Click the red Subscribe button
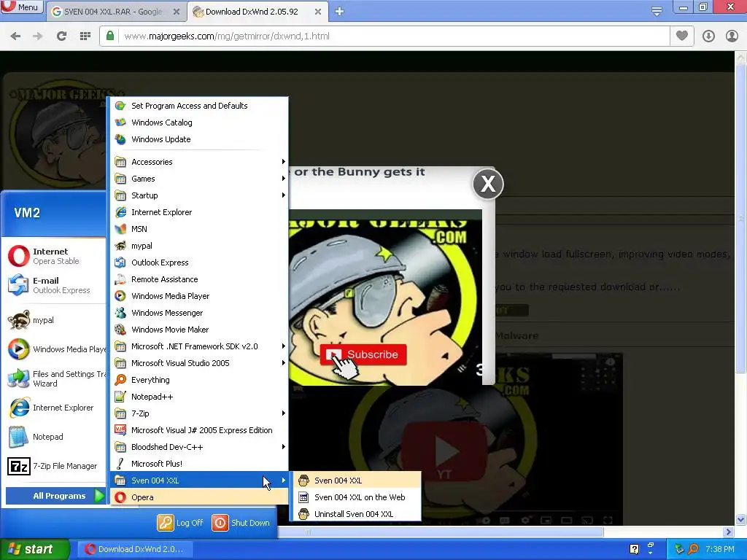The width and height of the screenshot is (747, 560). pyautogui.click(x=363, y=354)
